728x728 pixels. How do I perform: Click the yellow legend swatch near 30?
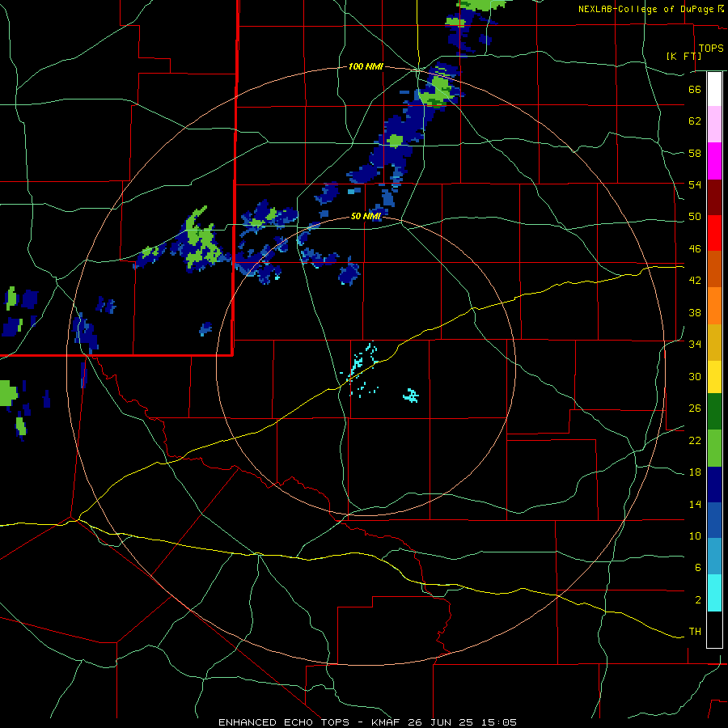pos(714,377)
